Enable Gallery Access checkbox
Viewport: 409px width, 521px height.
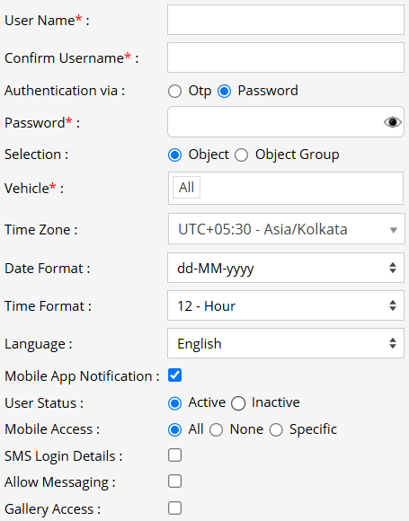(175, 508)
